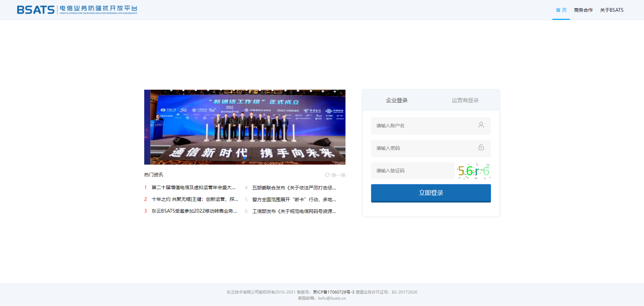Open news item 第二十届增值电信及虚拟运营年会
Viewport: 644px width, 306px height.
pyautogui.click(x=194, y=187)
